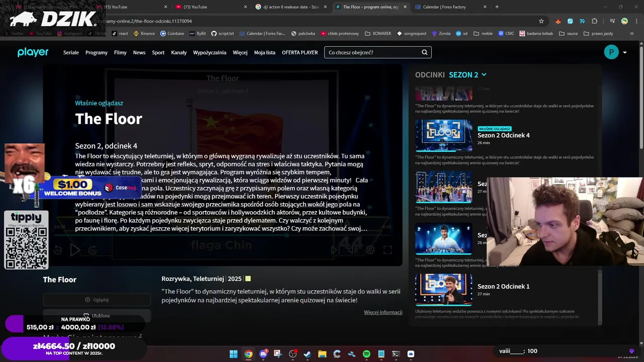Image resolution: width=644 pixels, height=362 pixels.
Task: Expand the profile dropdown arrow
Action: (625, 53)
